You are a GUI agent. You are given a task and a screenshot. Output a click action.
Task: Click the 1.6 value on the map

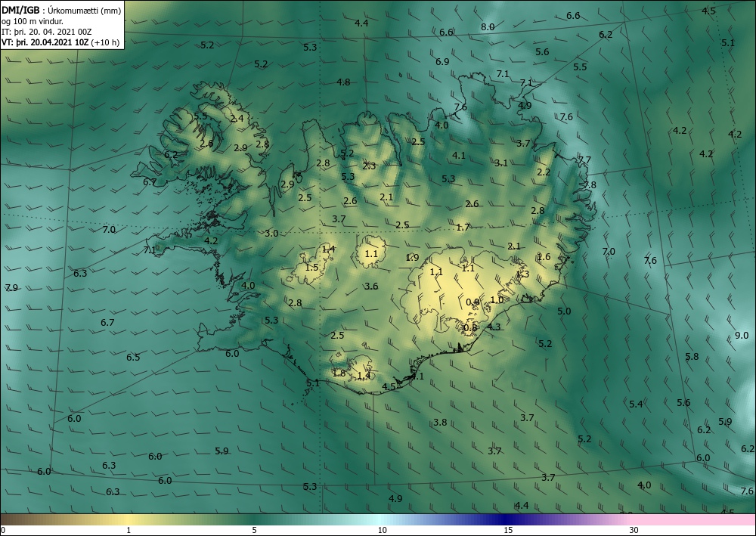point(544,257)
